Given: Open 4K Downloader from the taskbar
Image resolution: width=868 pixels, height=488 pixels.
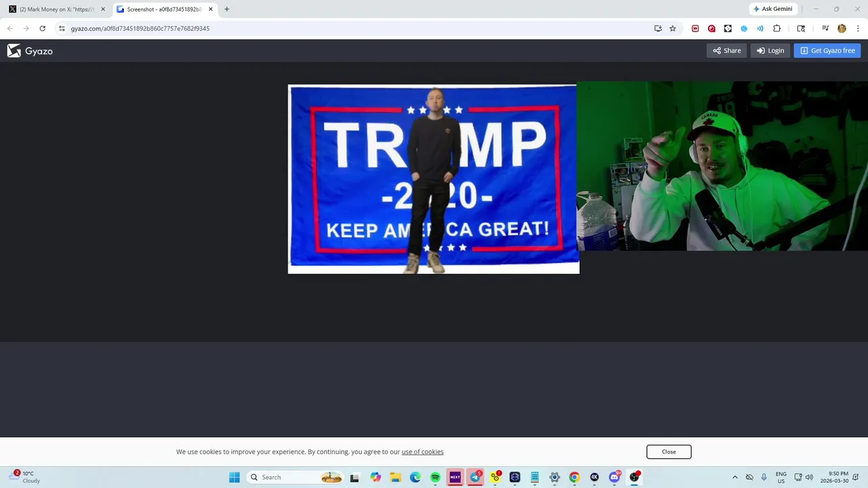Looking at the screenshot, I should point(595,477).
